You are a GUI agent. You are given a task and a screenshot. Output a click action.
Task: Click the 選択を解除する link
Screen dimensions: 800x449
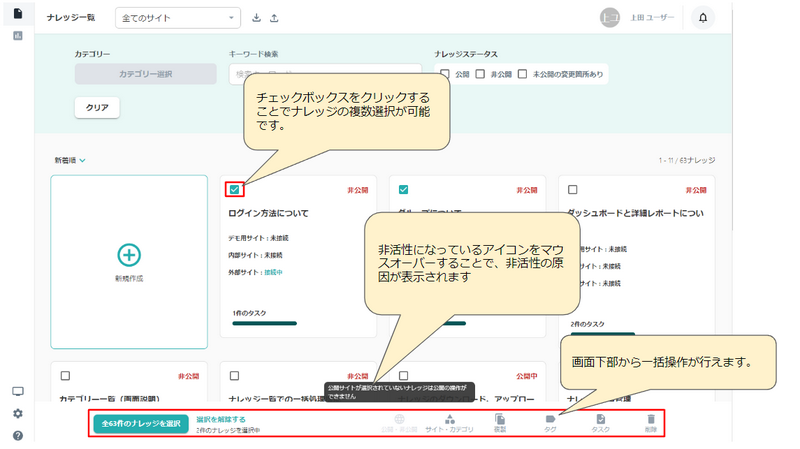tap(220, 419)
